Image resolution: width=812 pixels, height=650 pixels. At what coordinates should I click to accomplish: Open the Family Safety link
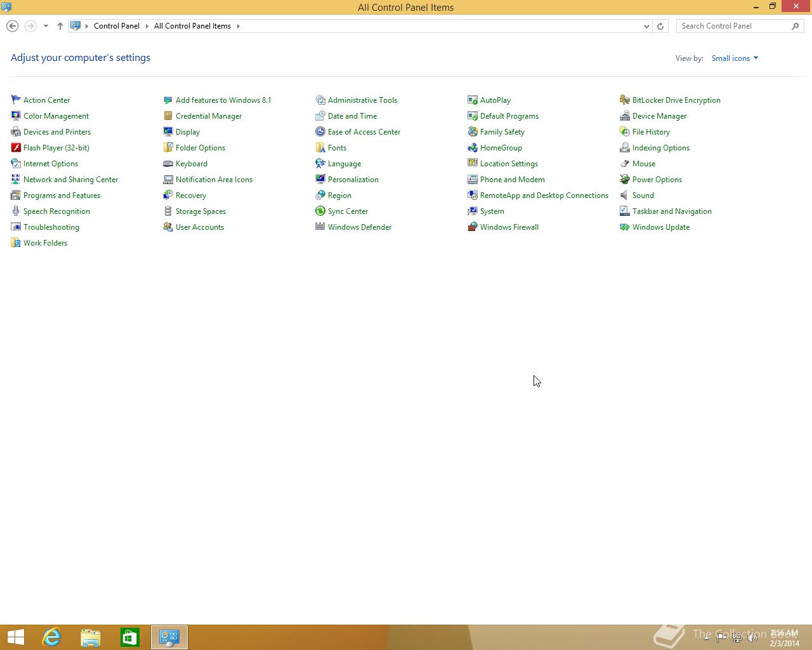click(x=502, y=131)
